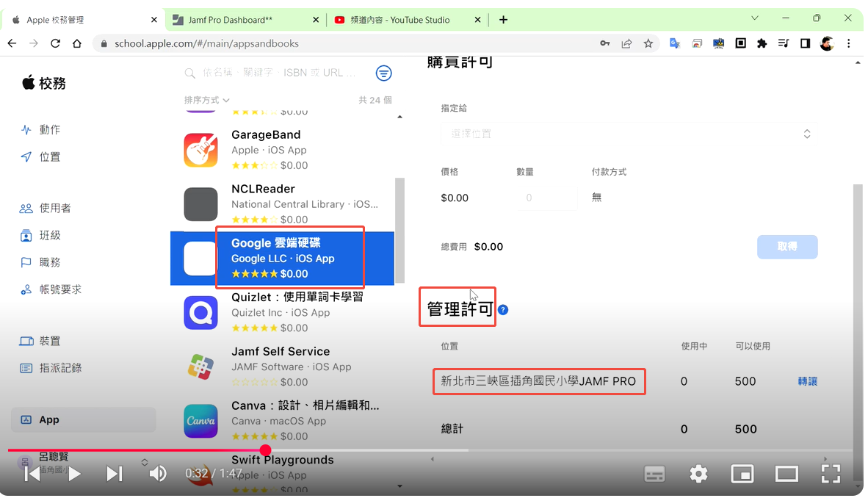Image resolution: width=868 pixels, height=498 pixels.
Task: Click the video progress bar scrubber
Action: [265, 450]
